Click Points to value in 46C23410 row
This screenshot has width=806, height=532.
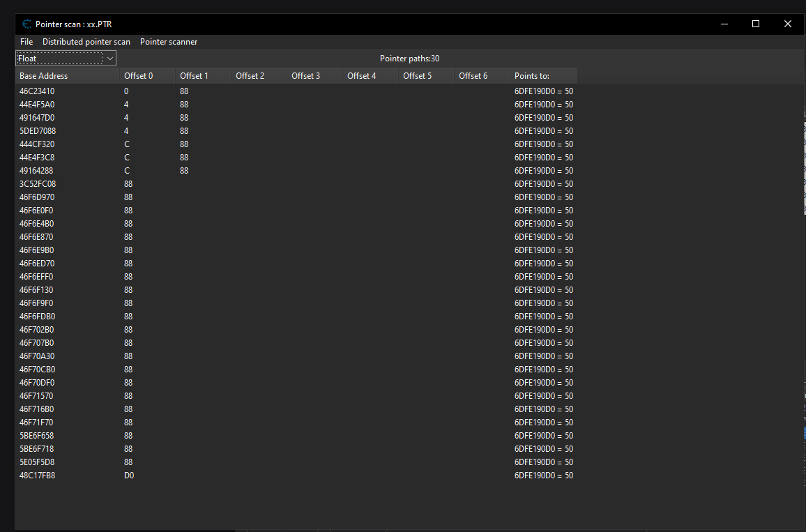(544, 91)
